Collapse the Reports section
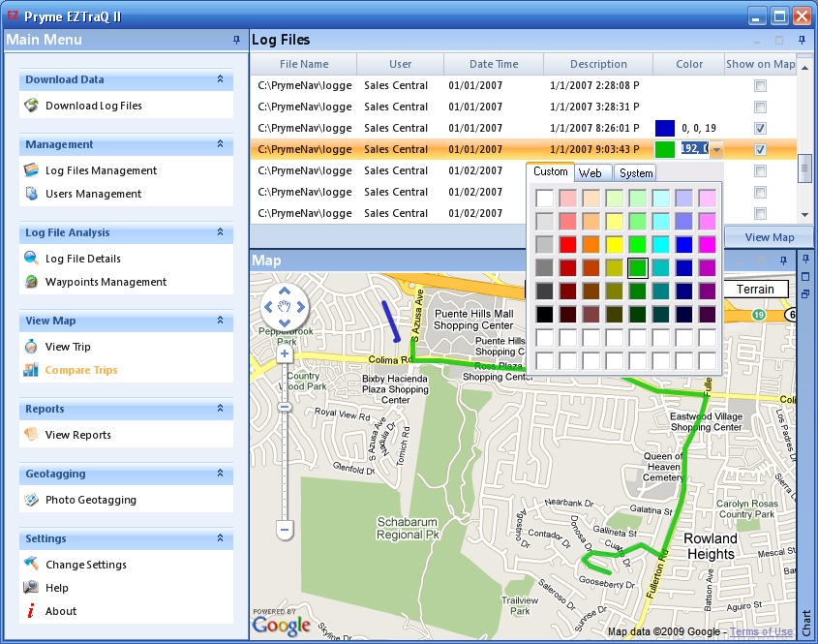This screenshot has width=818, height=644. pyautogui.click(x=220, y=408)
